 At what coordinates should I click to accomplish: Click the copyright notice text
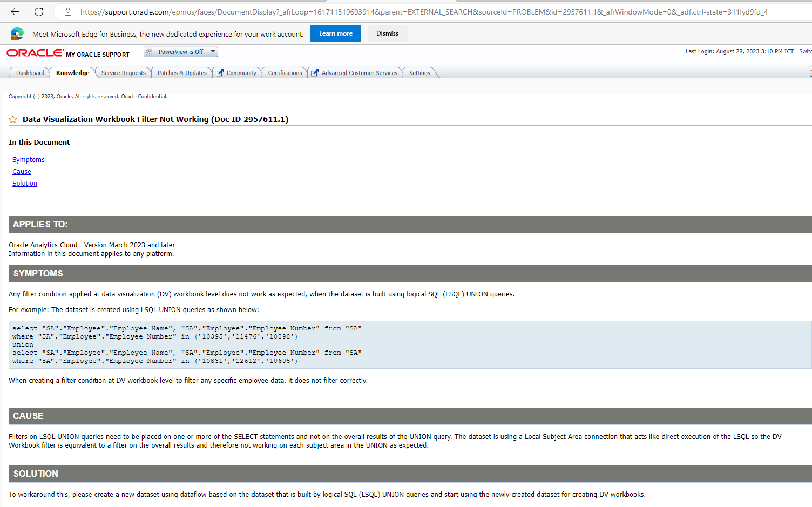[x=88, y=97]
